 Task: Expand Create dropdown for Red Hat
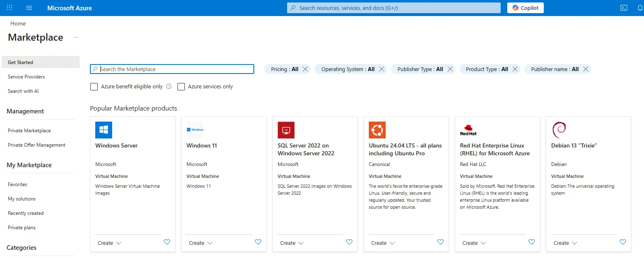coord(474,243)
